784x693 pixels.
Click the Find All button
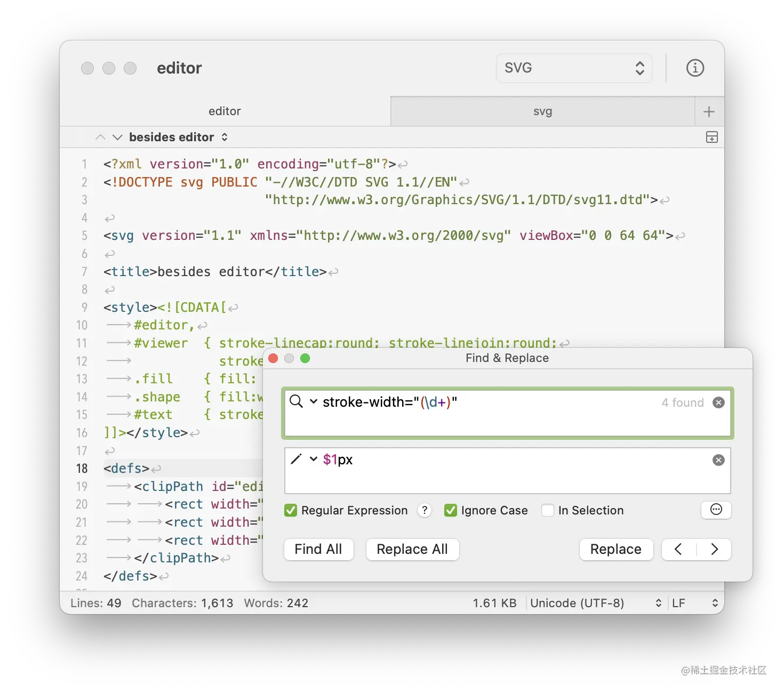pos(318,549)
